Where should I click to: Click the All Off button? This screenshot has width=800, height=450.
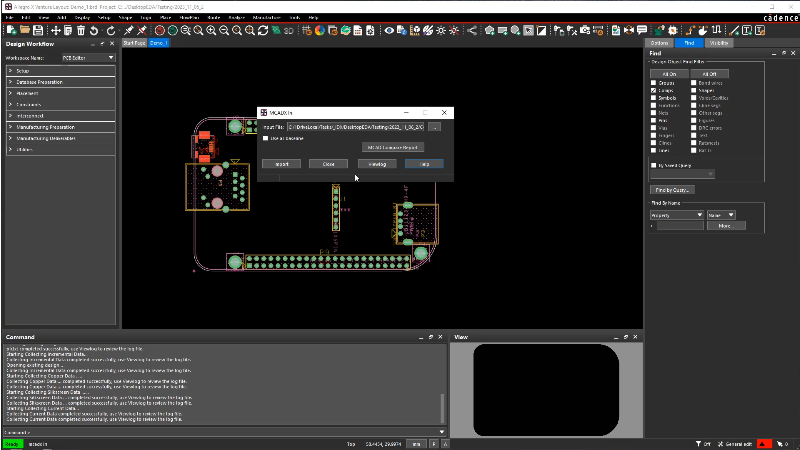(708, 73)
